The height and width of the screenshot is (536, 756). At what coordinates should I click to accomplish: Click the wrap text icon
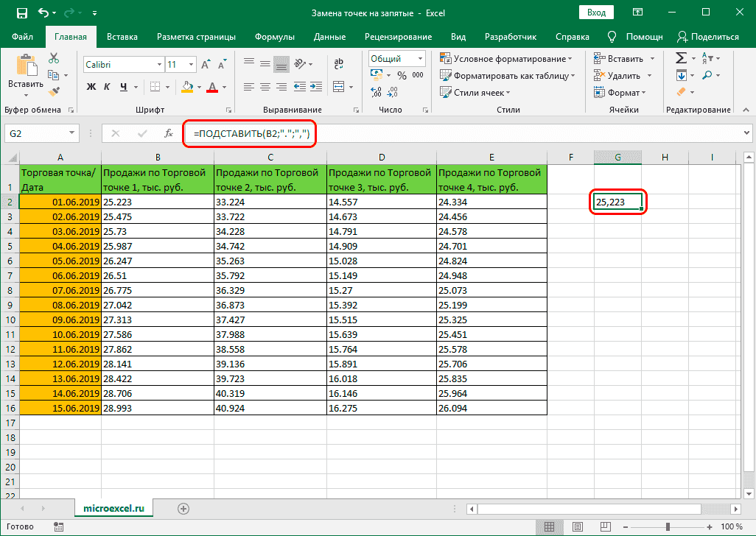339,63
